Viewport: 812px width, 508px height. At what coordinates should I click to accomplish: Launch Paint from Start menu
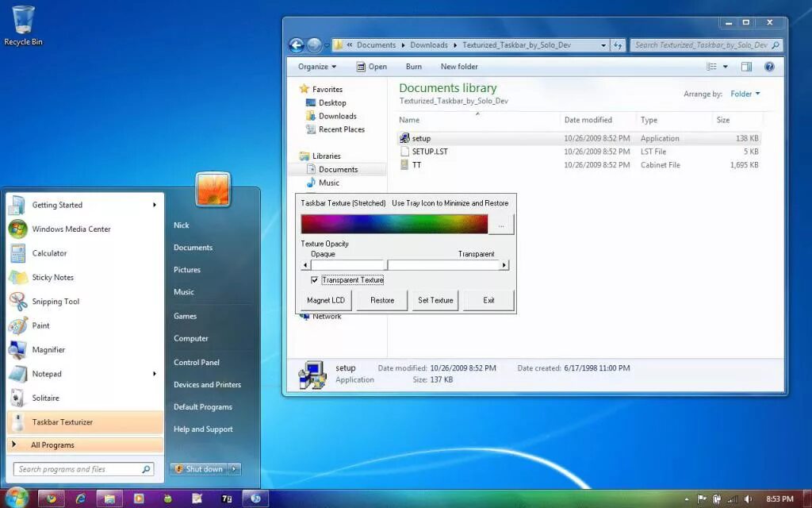(x=85, y=325)
